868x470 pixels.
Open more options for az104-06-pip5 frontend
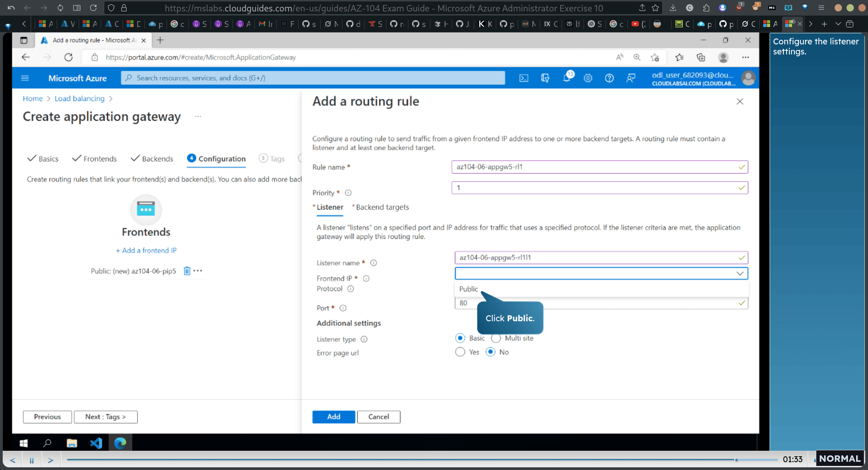pyautogui.click(x=198, y=271)
